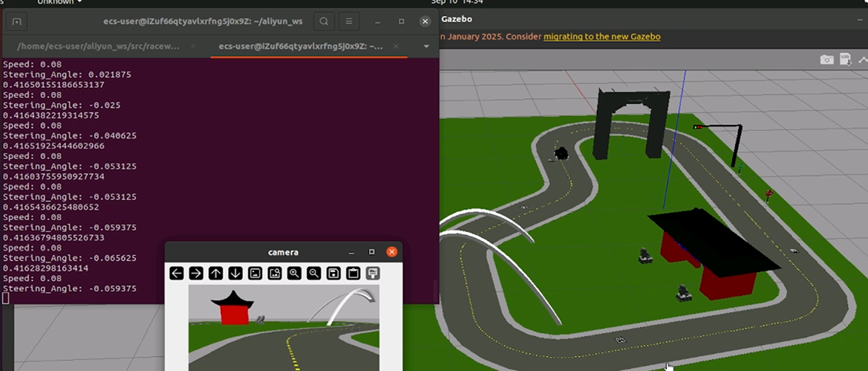Viewport: 868px width, 371px height.
Task: Take a Gazebo screenshot with camera icon
Action: click(826, 59)
